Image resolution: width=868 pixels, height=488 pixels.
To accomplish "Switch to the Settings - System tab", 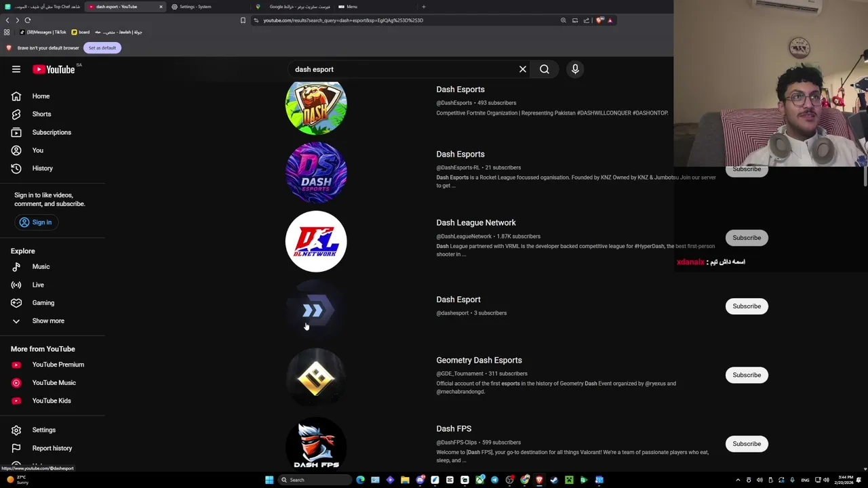I will point(208,7).
